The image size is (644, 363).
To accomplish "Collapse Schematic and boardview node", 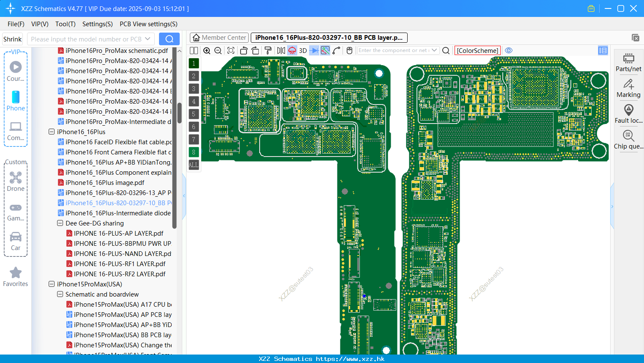I will pyautogui.click(x=60, y=294).
